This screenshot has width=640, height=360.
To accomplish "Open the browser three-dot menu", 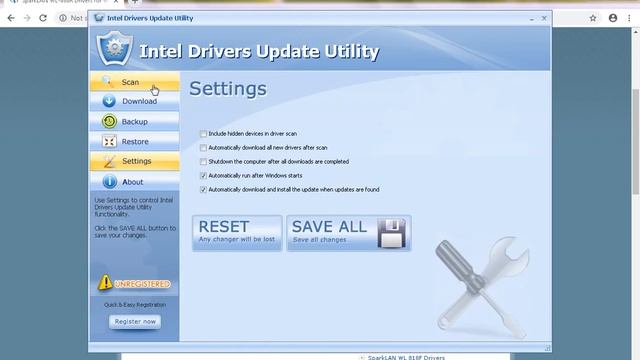I will pos(629,18).
